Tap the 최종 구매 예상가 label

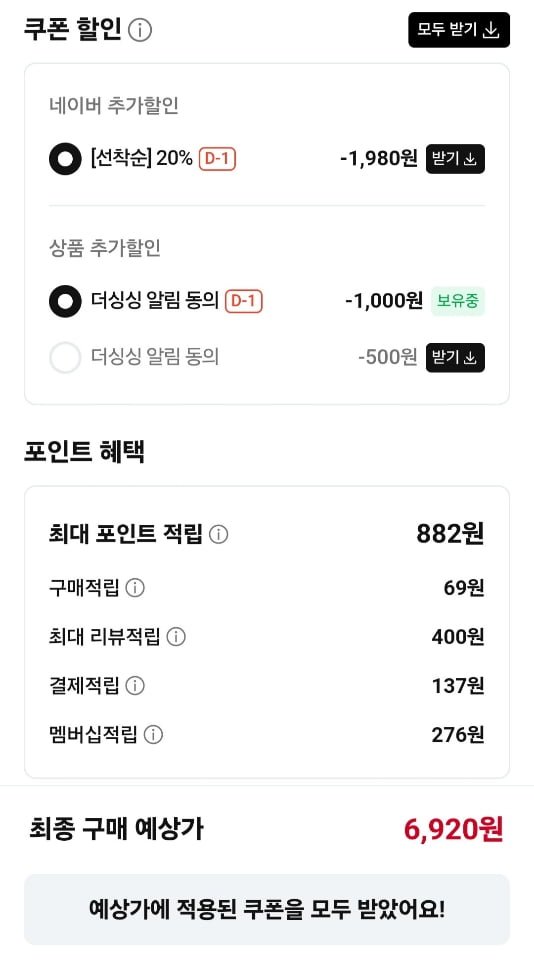point(116,829)
